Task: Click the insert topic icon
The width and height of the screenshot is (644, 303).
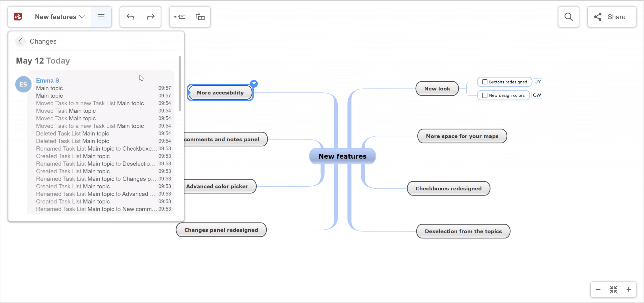Action: click(x=179, y=16)
